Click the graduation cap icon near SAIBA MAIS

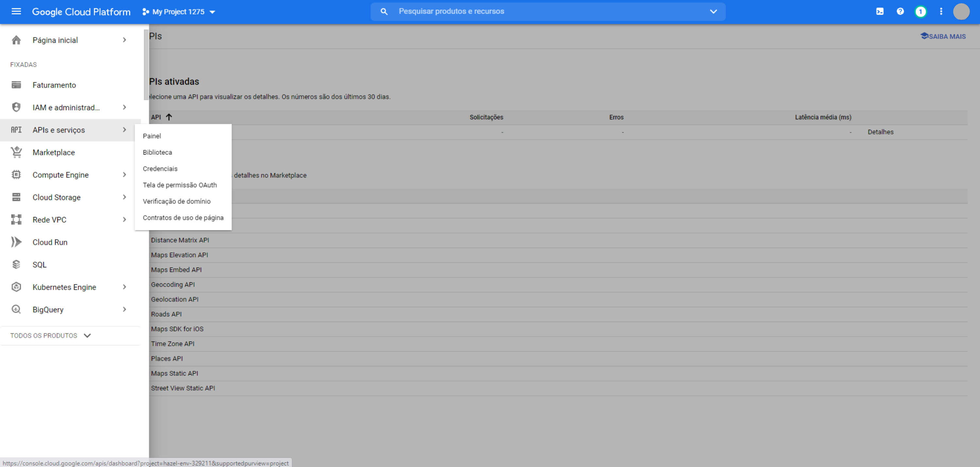(924, 36)
